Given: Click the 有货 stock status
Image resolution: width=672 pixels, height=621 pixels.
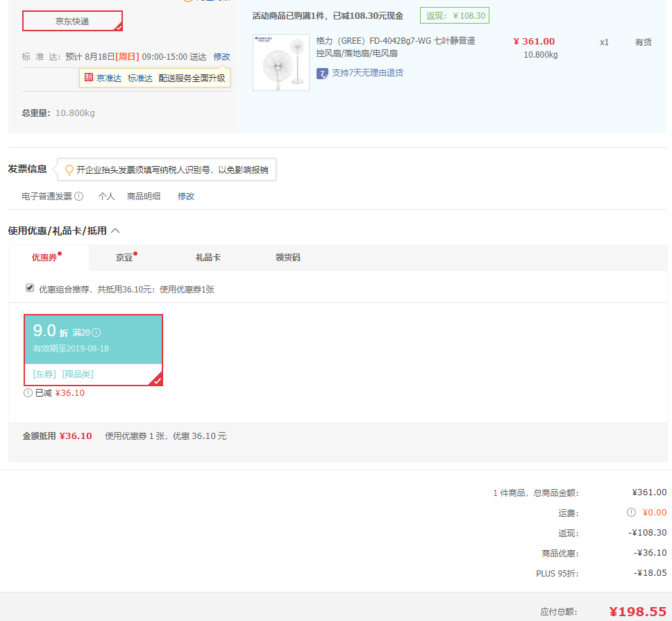Looking at the screenshot, I should 644,42.
